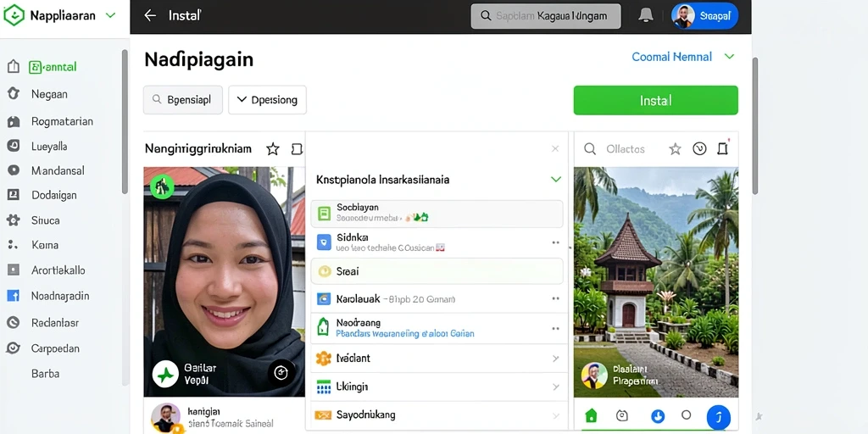Open more options for Sidnka row
Image resolution: width=868 pixels, height=434 pixels.
555,242
